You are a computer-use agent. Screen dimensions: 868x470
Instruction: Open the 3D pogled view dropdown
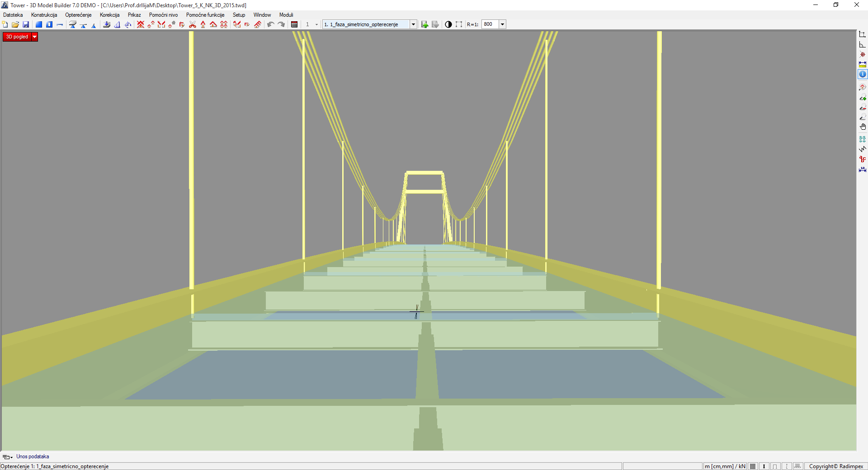click(x=34, y=37)
